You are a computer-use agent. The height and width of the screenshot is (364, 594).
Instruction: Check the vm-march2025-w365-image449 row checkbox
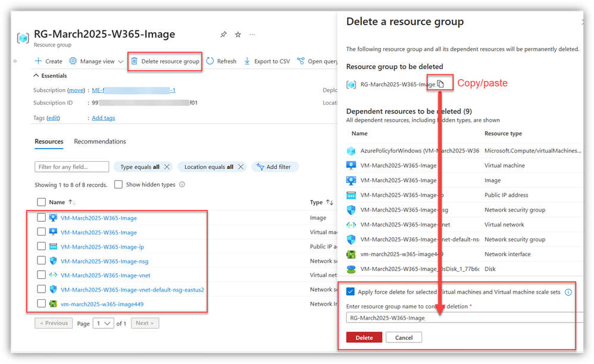pos(41,304)
